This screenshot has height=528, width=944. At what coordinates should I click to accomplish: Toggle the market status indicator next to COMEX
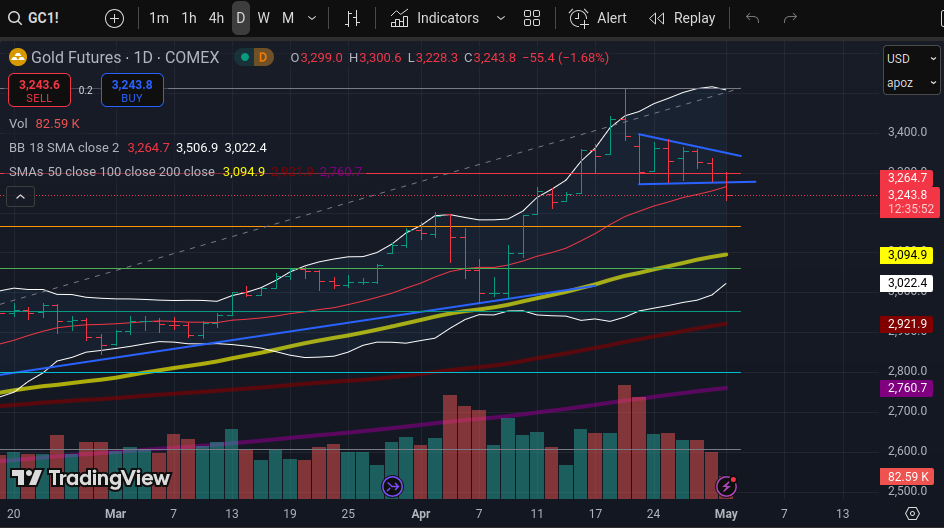click(x=242, y=58)
